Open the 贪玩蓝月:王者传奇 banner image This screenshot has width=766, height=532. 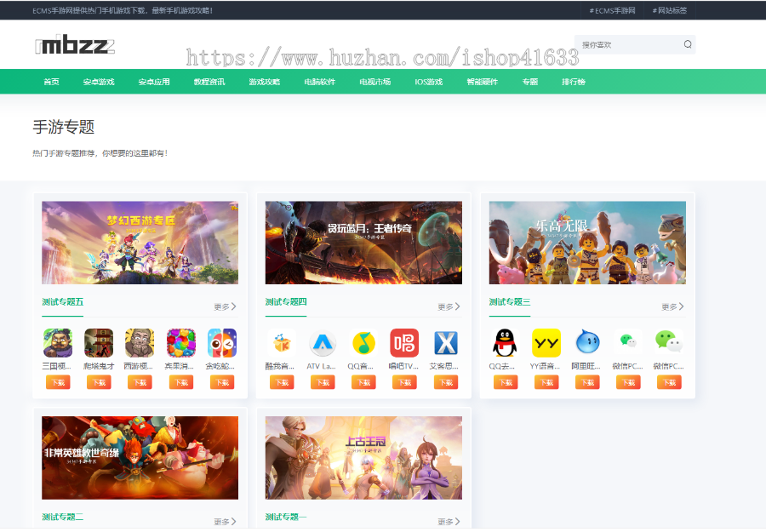click(x=363, y=243)
